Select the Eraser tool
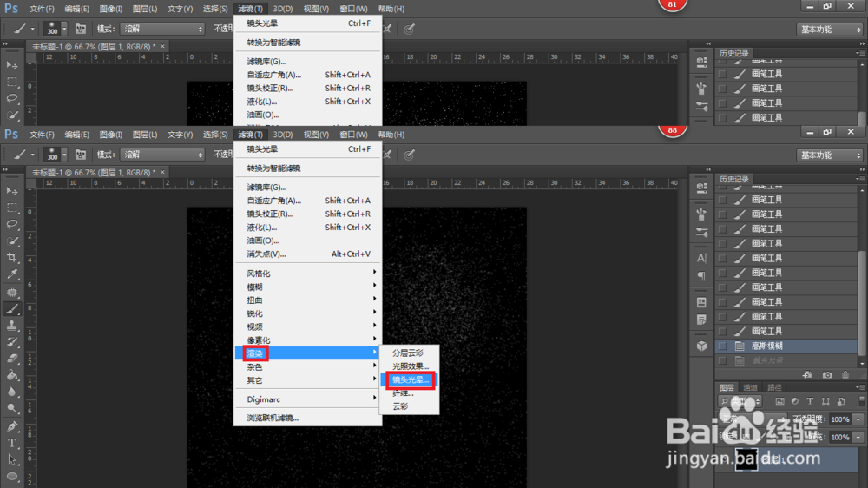This screenshot has width=868, height=488. [x=12, y=359]
